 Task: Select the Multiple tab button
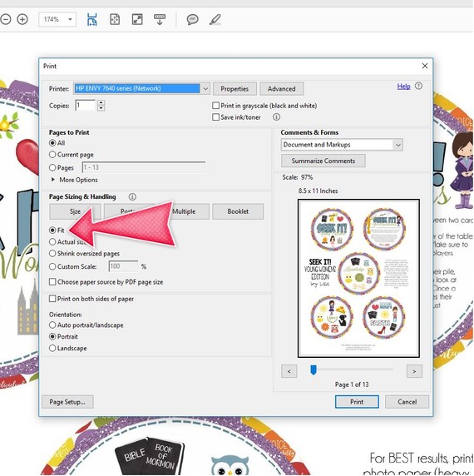pos(184,211)
